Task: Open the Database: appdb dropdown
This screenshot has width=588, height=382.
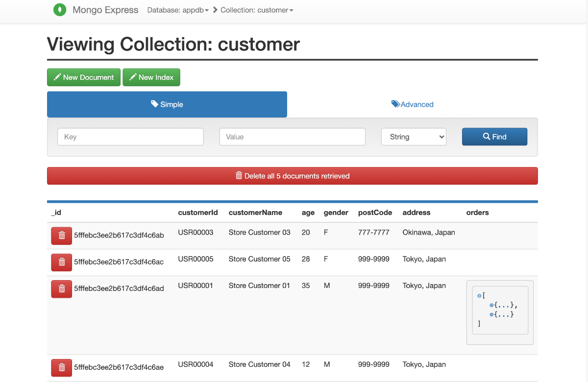Action: click(178, 10)
